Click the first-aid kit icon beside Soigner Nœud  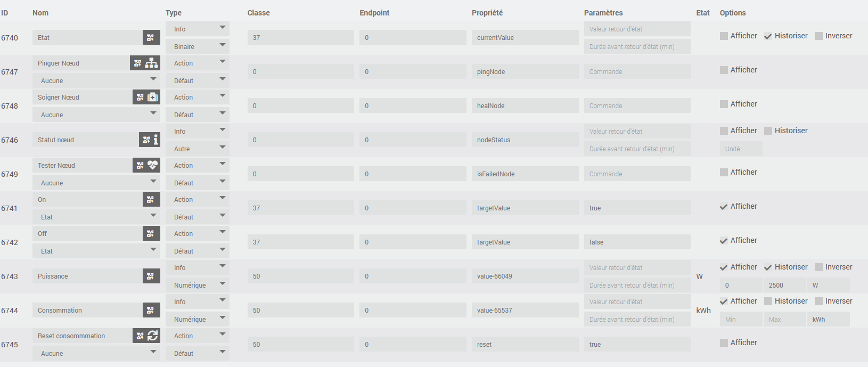153,97
